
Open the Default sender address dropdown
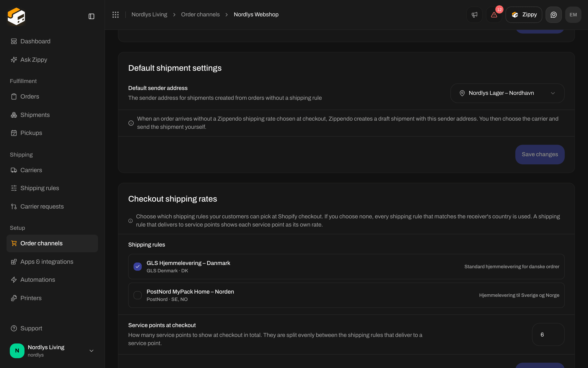pyautogui.click(x=507, y=93)
